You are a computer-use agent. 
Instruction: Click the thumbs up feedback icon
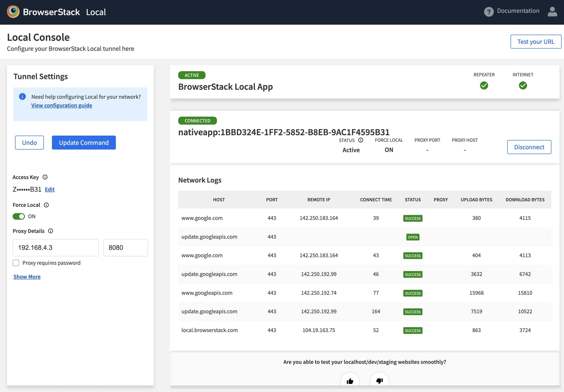(350, 381)
